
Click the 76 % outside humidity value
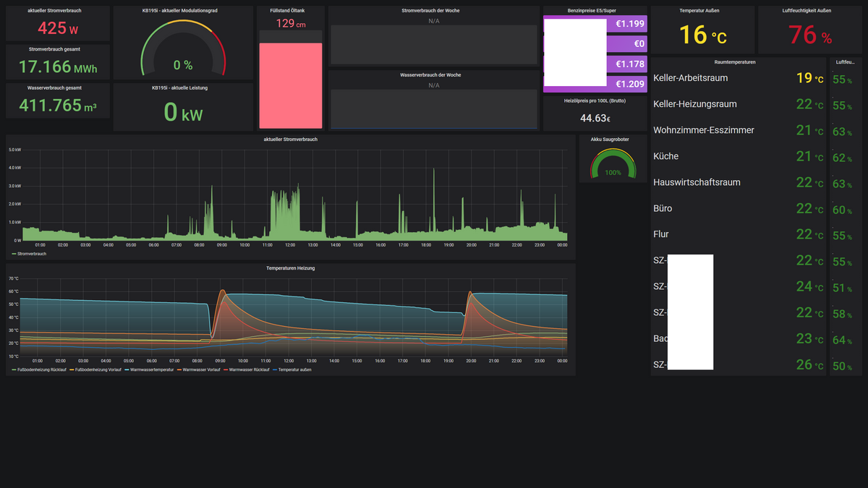pyautogui.click(x=811, y=34)
